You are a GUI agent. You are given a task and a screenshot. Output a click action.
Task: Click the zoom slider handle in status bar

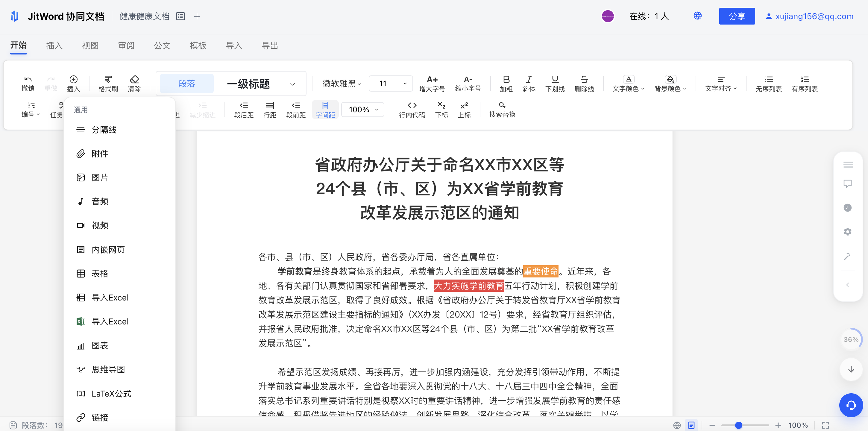[739, 425]
